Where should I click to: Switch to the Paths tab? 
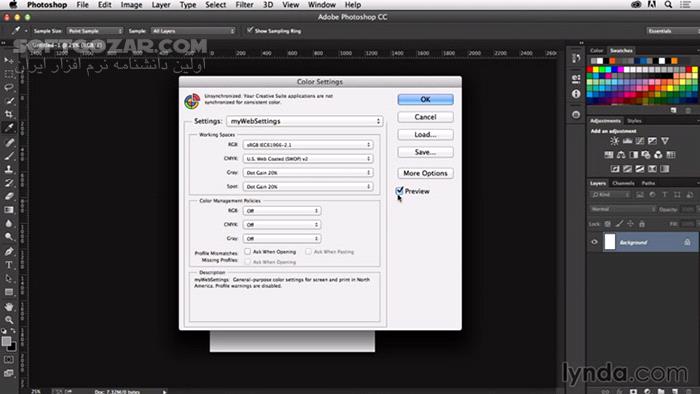(648, 183)
